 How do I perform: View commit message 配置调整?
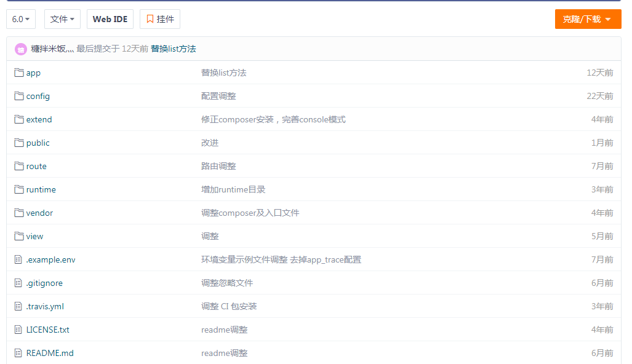pyautogui.click(x=218, y=97)
